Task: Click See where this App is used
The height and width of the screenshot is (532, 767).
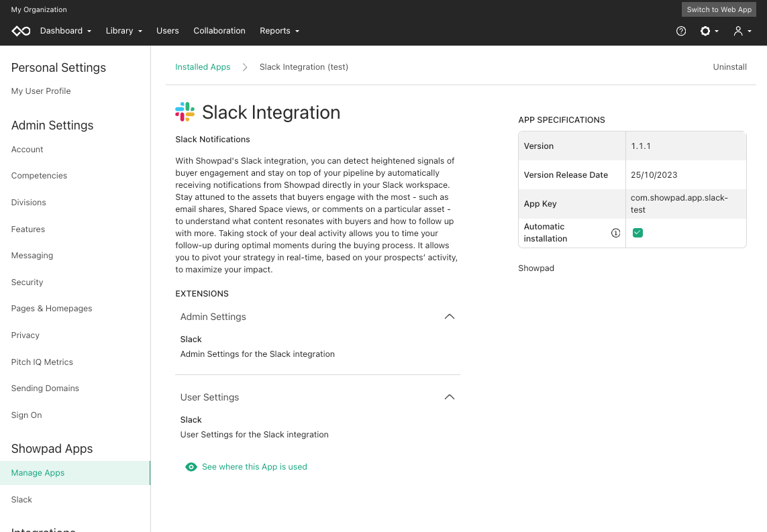Action: (x=254, y=467)
